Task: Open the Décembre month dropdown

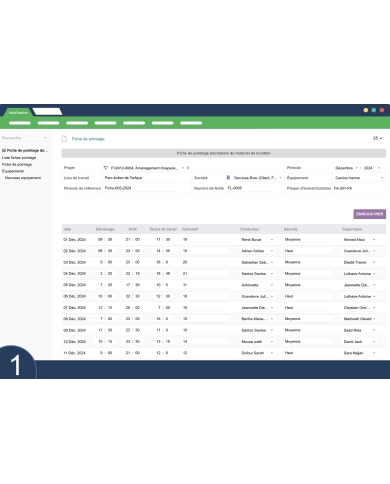Action: tap(356, 168)
